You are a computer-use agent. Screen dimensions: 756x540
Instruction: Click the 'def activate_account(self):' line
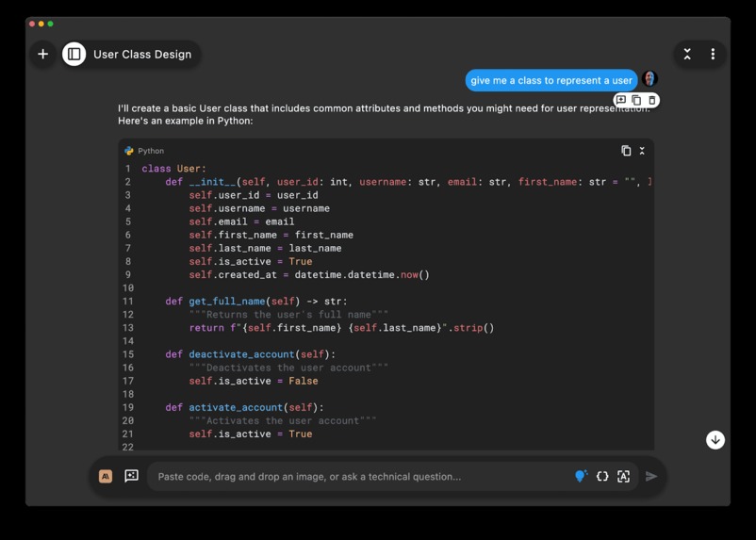point(244,407)
